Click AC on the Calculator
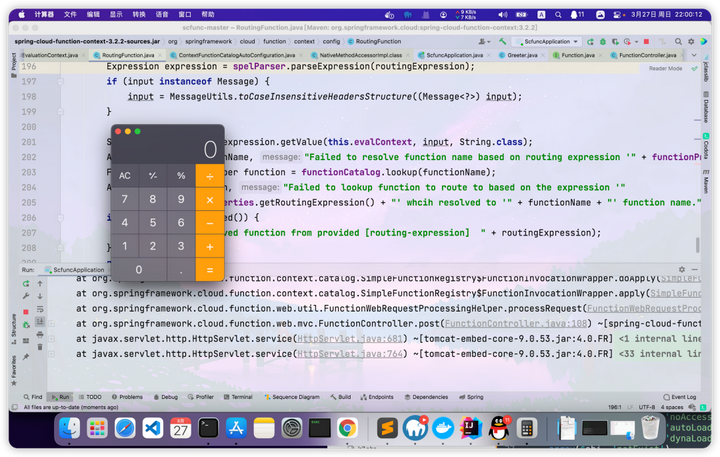The height and width of the screenshot is (457, 720). tap(125, 175)
